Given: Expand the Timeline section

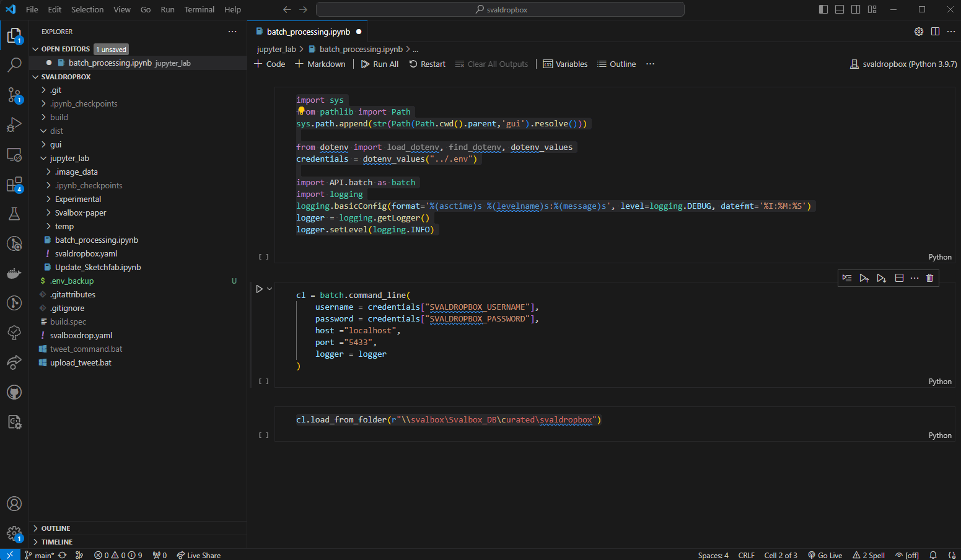Looking at the screenshot, I should click(x=35, y=542).
